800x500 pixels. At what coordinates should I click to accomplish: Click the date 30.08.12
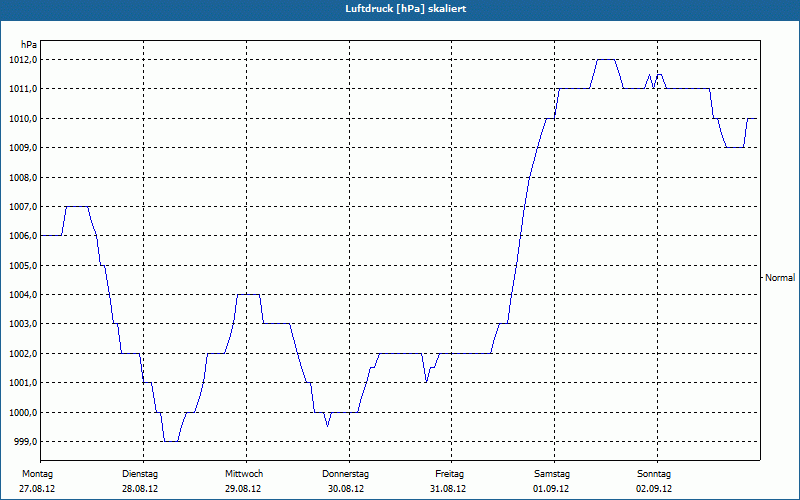coord(346,489)
